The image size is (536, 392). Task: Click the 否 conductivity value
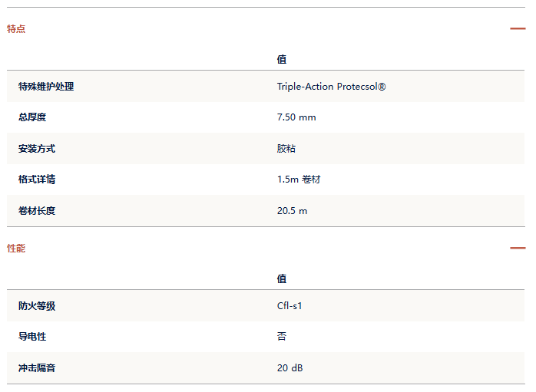[282, 336]
